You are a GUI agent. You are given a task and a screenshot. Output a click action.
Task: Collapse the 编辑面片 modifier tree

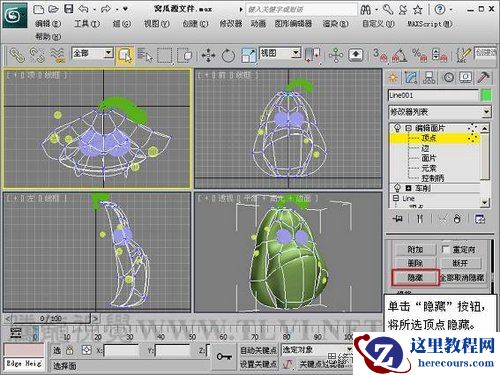pyautogui.click(x=409, y=128)
